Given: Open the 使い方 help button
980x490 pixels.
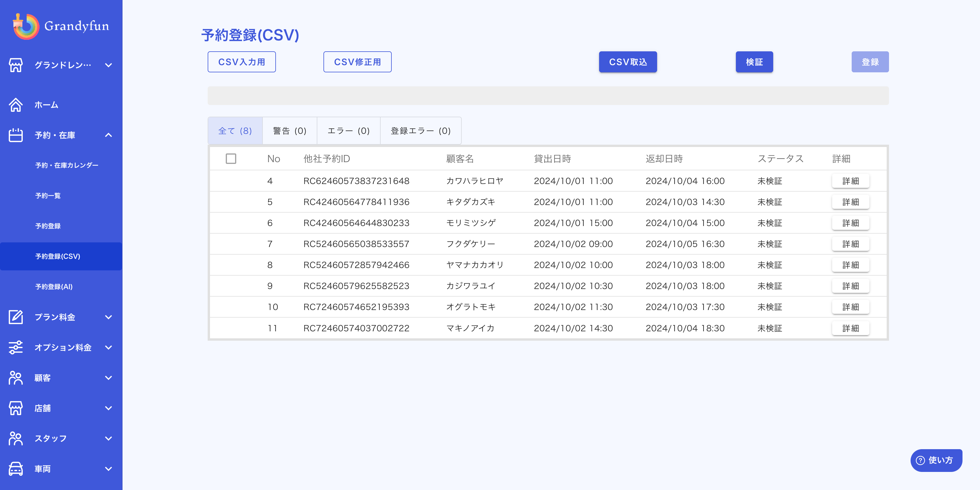Looking at the screenshot, I should (x=936, y=460).
